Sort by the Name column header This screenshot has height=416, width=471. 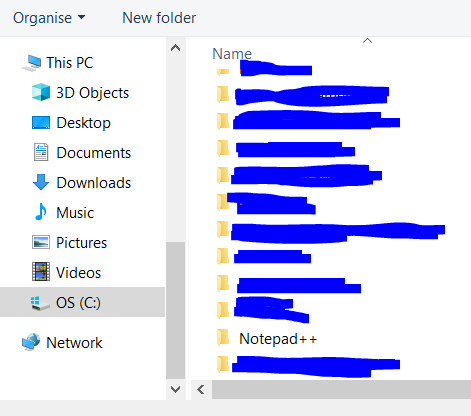[x=232, y=54]
